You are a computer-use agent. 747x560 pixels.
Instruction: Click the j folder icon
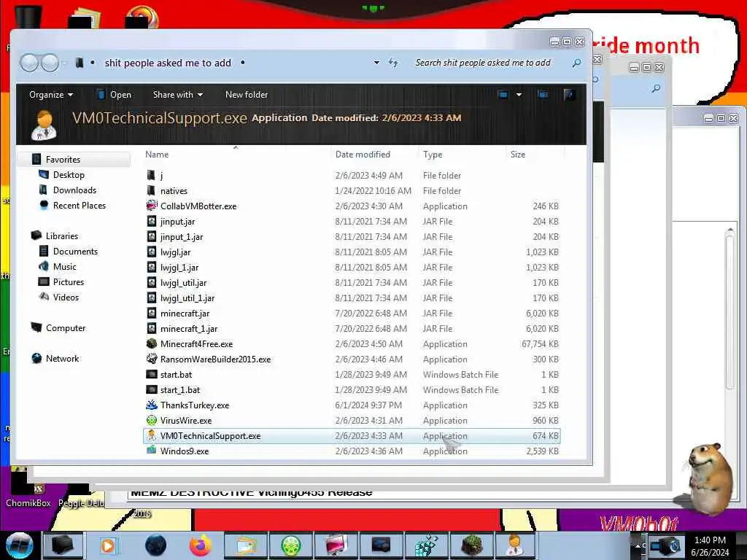coord(151,175)
